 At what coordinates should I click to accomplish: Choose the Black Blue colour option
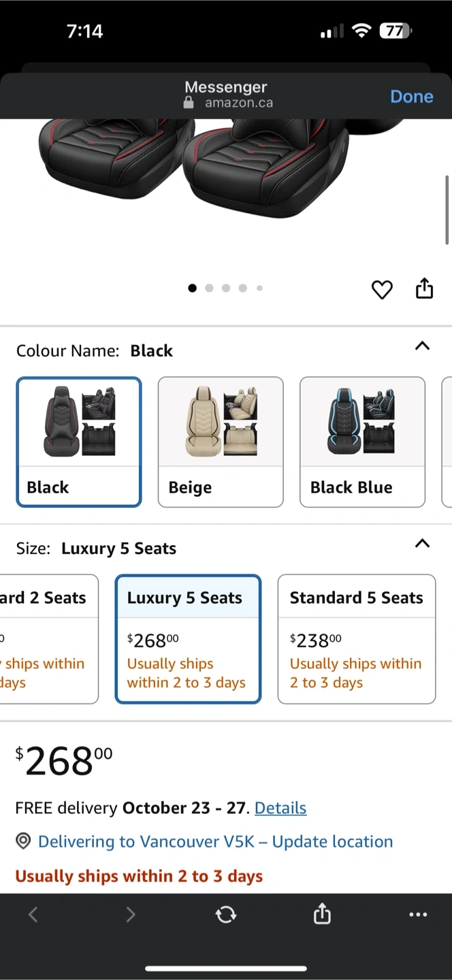(362, 442)
